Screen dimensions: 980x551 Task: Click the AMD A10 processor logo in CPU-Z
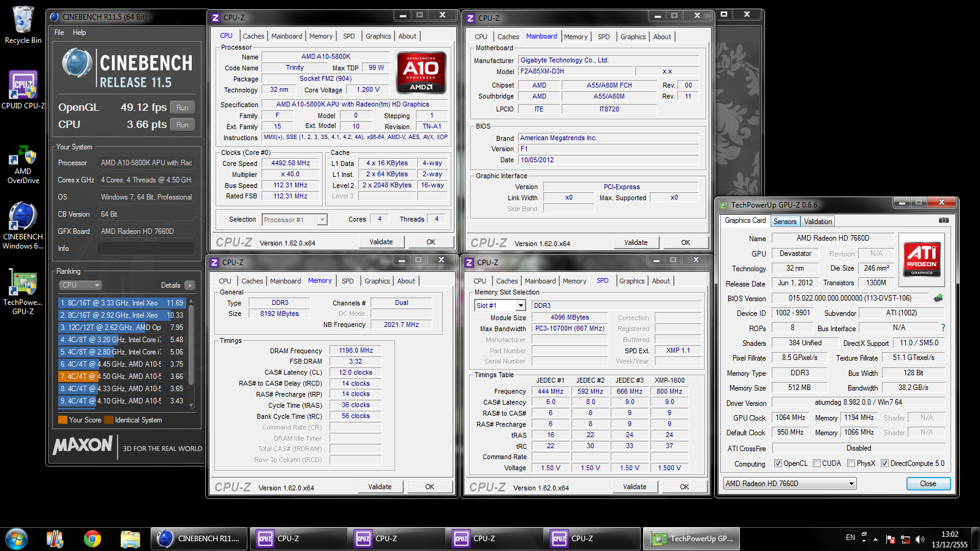point(421,73)
